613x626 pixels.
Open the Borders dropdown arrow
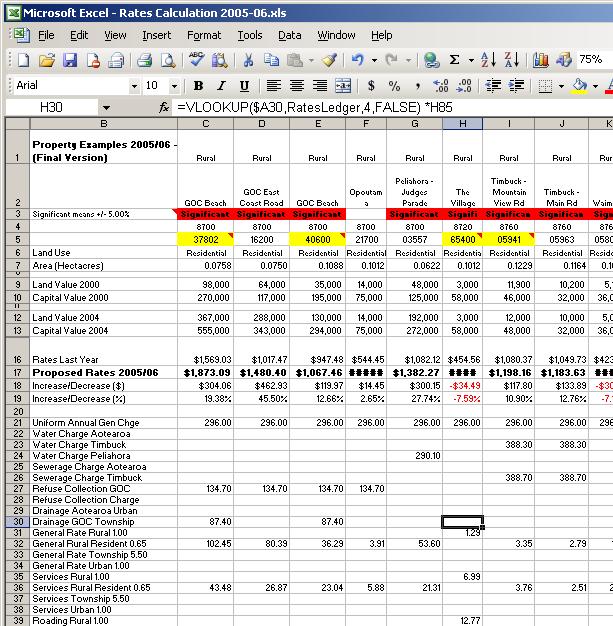561,86
